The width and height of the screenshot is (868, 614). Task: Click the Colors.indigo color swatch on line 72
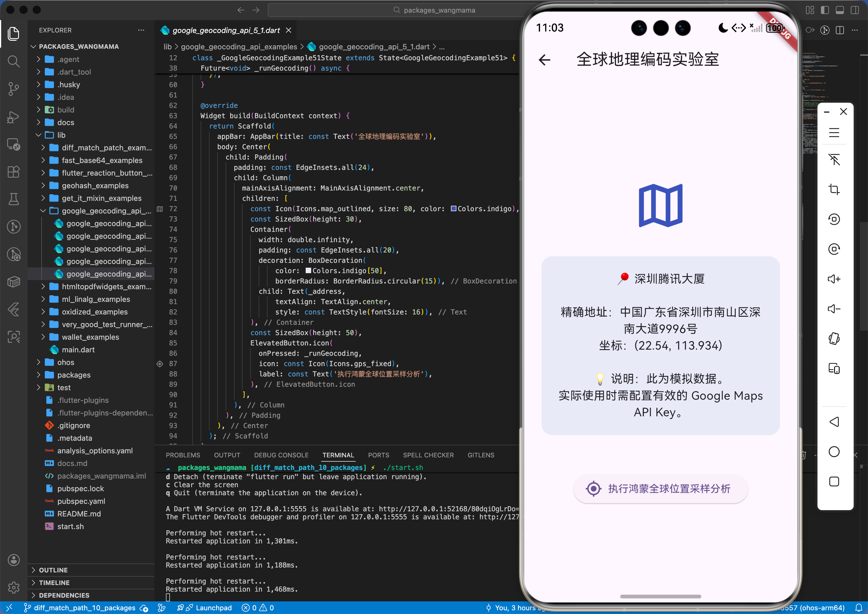[454, 208]
